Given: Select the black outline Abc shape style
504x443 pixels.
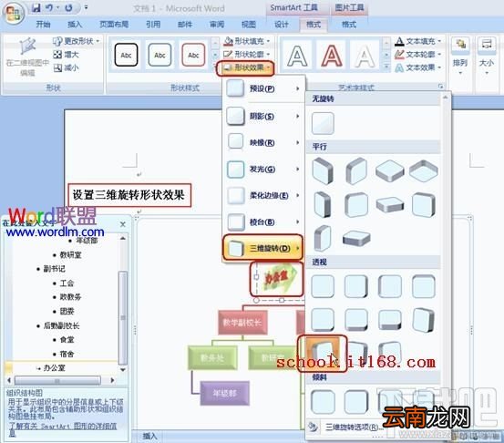Looking at the screenshot, I should [x=126, y=55].
